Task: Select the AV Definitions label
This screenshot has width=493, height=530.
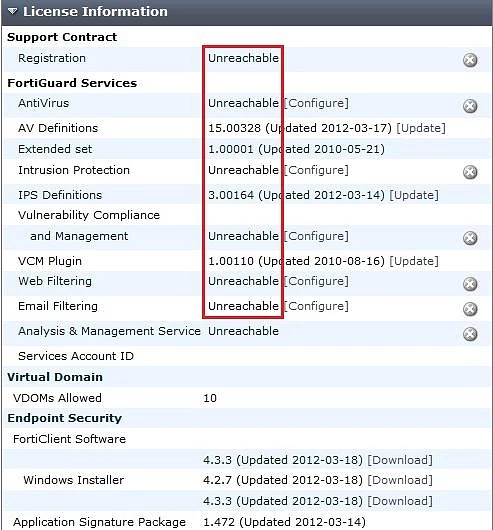Action: pos(58,128)
